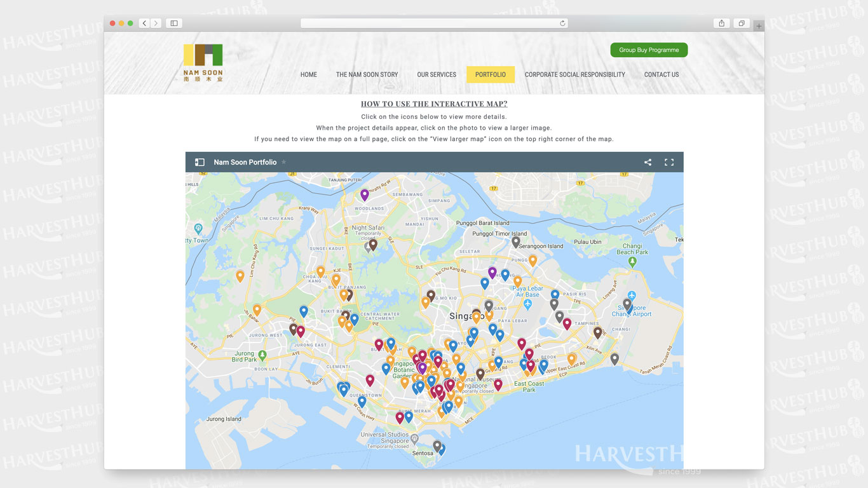Open the View larger map fullscreen icon

tap(668, 162)
